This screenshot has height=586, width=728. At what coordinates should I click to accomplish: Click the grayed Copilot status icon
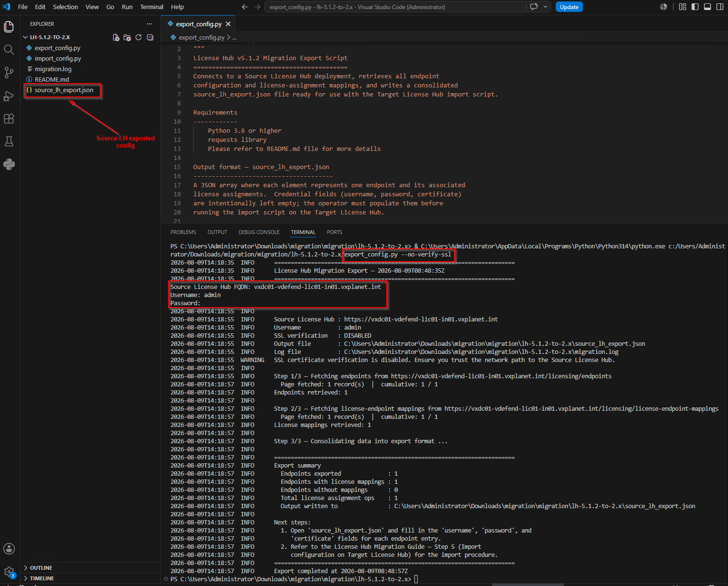click(664, 7)
